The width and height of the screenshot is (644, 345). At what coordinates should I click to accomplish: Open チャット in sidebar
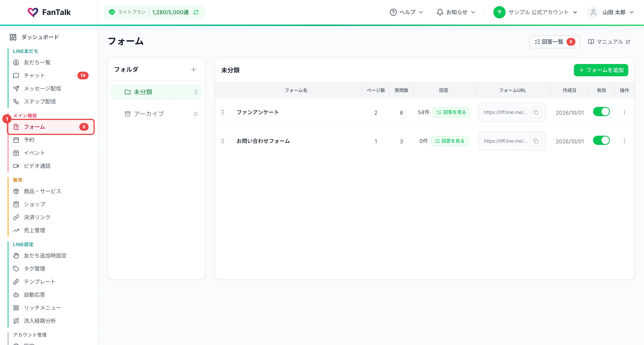click(x=51, y=76)
